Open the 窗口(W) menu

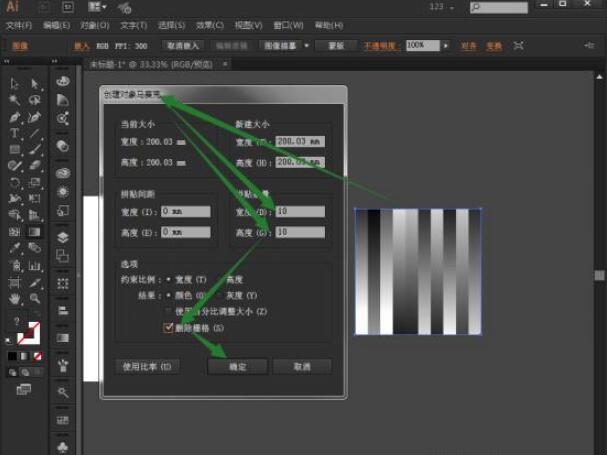[x=288, y=26]
